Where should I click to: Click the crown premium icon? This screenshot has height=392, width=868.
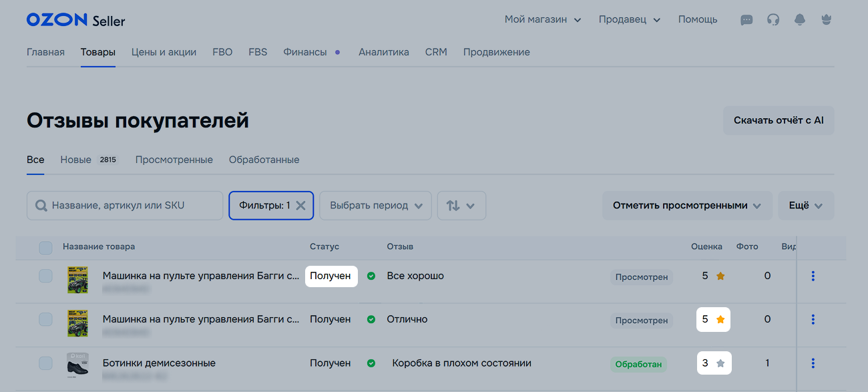pos(826,20)
